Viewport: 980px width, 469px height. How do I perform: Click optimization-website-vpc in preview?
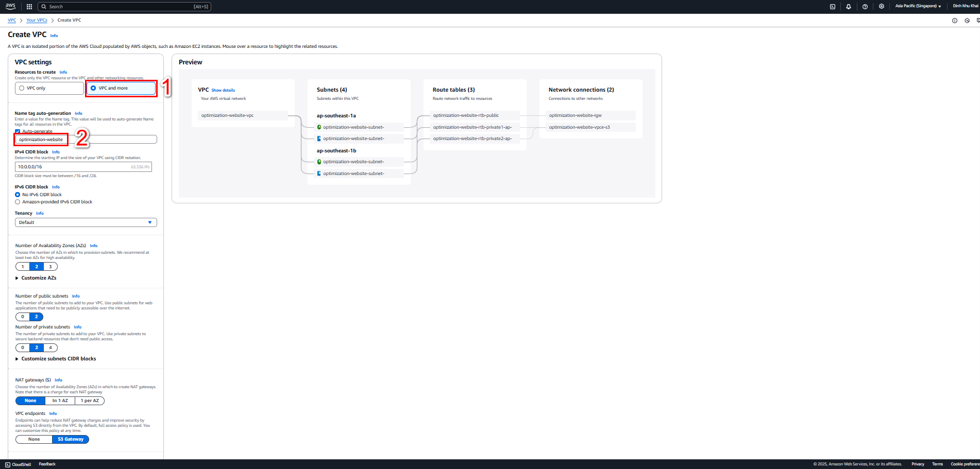[243, 115]
